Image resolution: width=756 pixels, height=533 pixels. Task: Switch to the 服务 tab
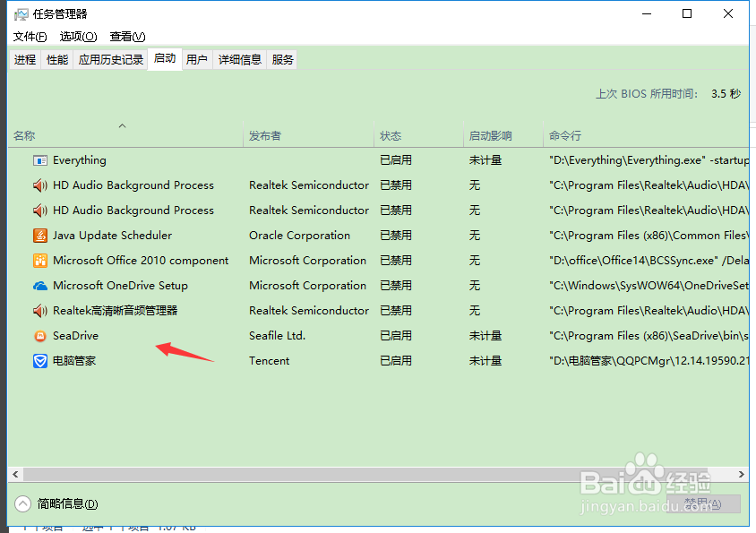tap(282, 60)
